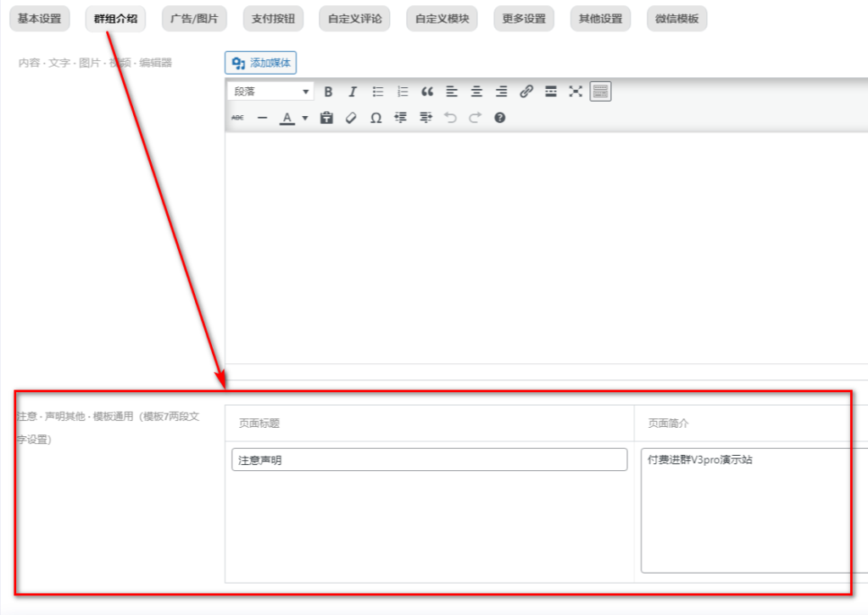
Task: Toggle strikethrough text formatting
Action: 237,118
